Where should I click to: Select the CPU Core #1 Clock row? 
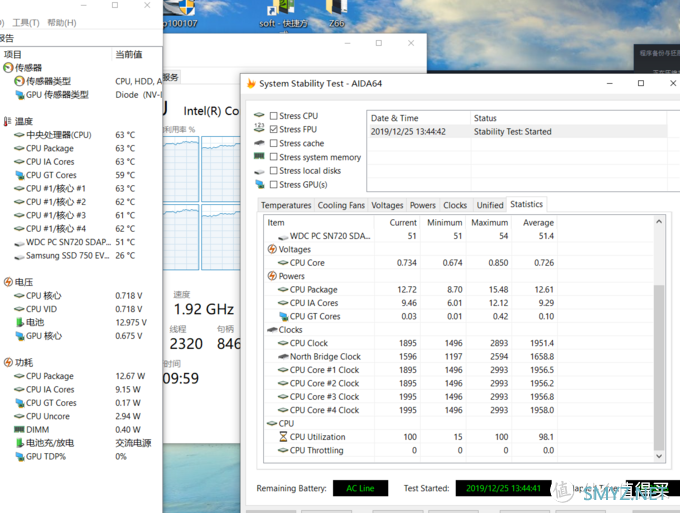click(458, 370)
